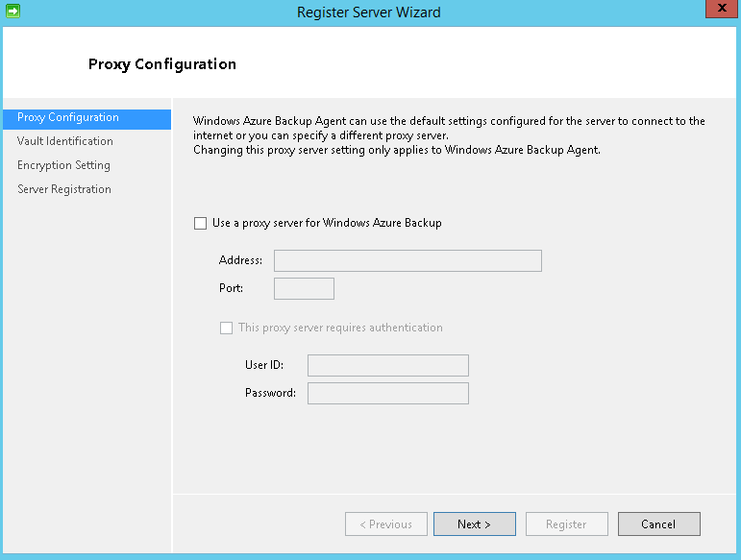Enable Use a proxy server checkbox

click(200, 224)
